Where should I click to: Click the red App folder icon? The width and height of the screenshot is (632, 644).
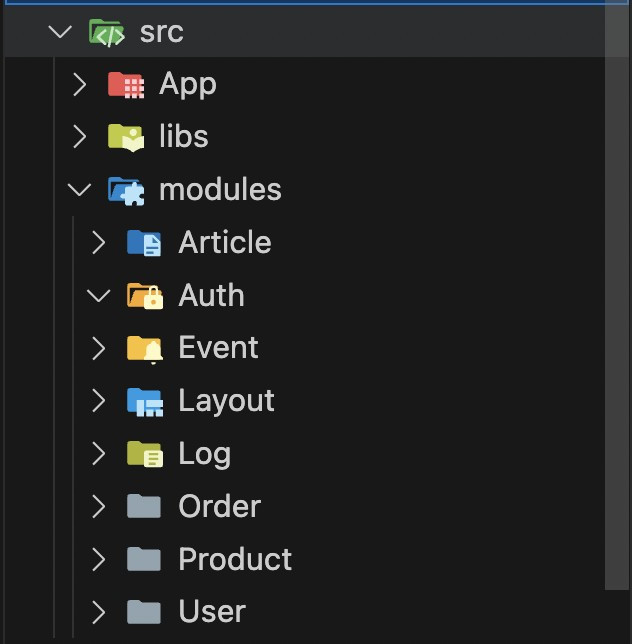pos(126,85)
